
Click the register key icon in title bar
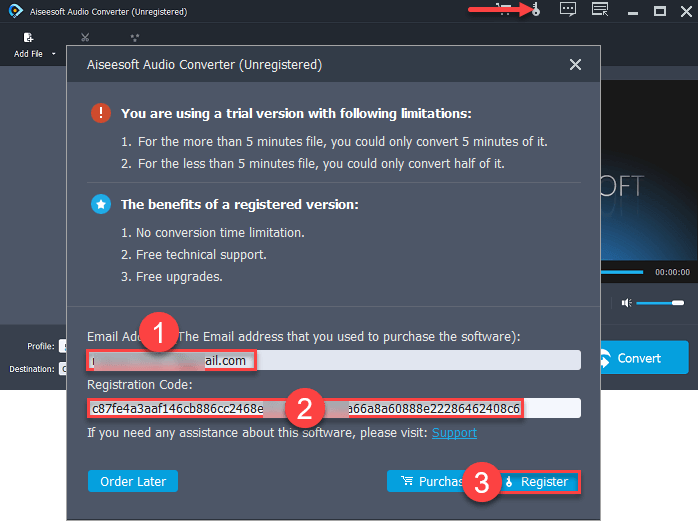(x=536, y=11)
